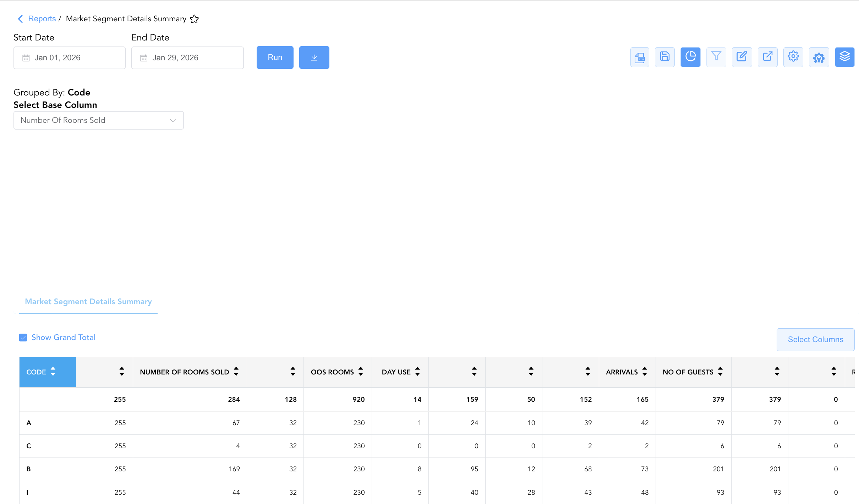This screenshot has width=859, height=504.
Task: Click the edit pencil icon
Action: pos(742,57)
